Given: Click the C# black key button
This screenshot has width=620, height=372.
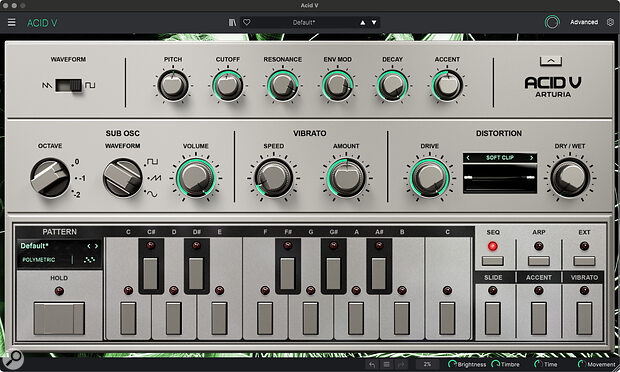Looking at the screenshot, I should tap(151, 274).
